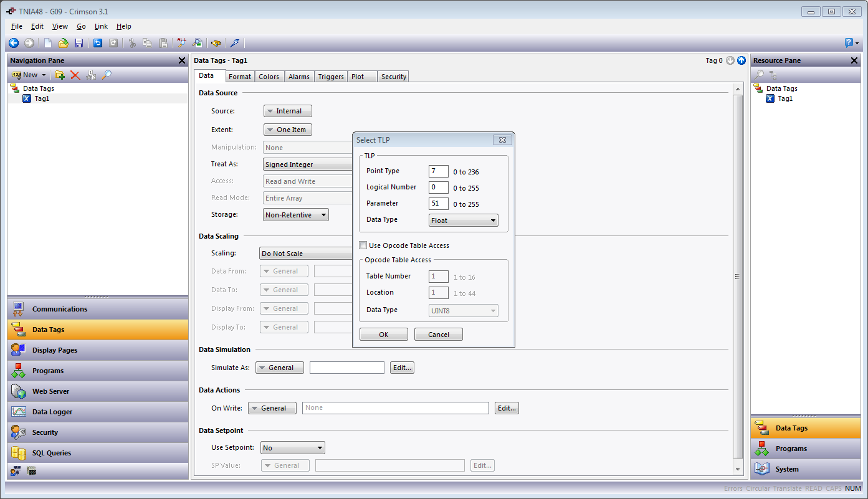The width and height of the screenshot is (868, 499).
Task: Open the Help icon at top right
Action: 849,43
